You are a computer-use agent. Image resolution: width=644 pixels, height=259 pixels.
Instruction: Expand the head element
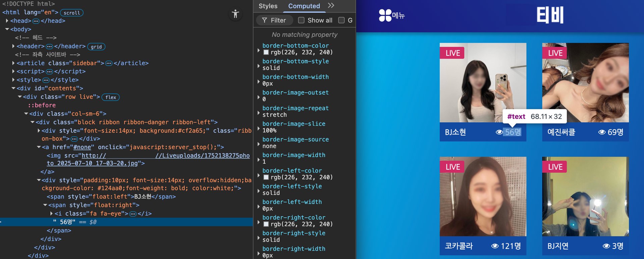(x=7, y=21)
